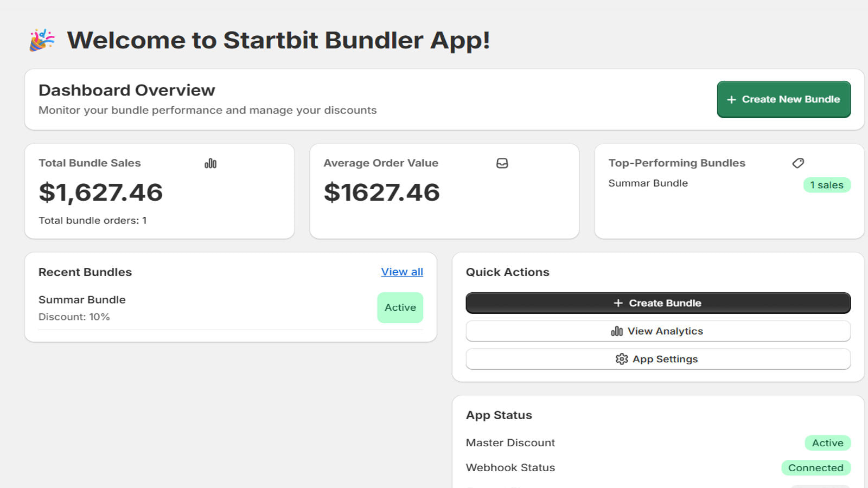
Task: Click the Webhook Status Connected badge
Action: click(x=815, y=468)
